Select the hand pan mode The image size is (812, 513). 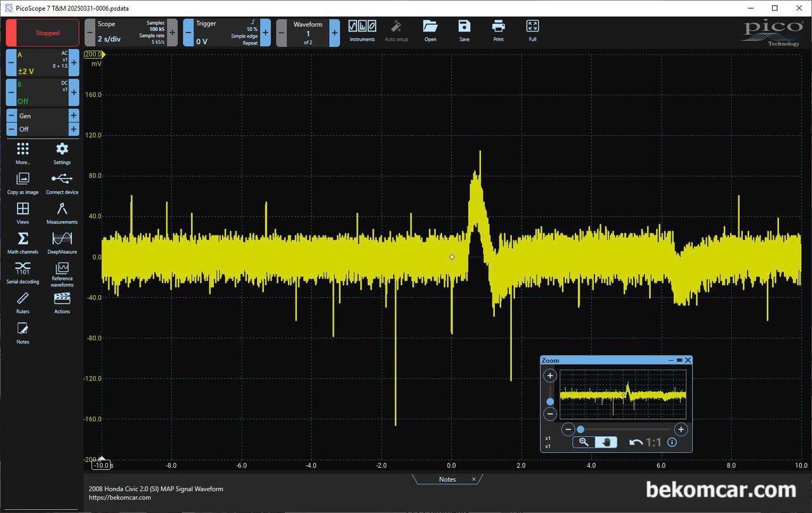click(x=606, y=443)
